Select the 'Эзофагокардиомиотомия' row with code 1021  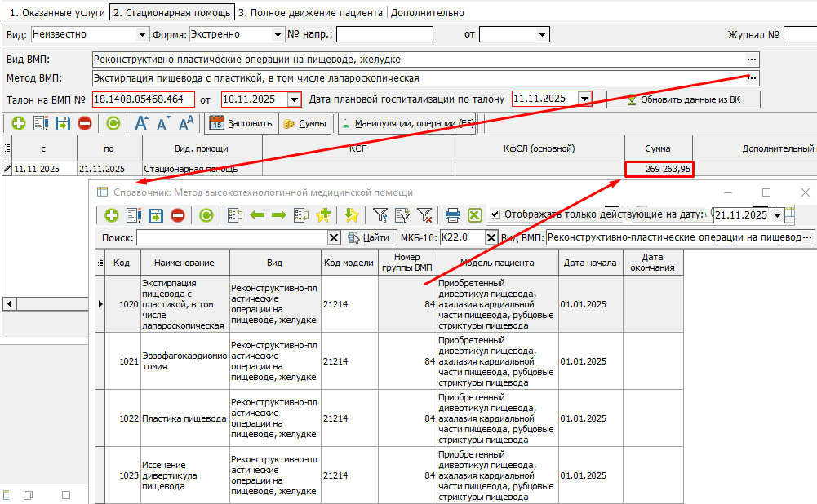coord(184,361)
